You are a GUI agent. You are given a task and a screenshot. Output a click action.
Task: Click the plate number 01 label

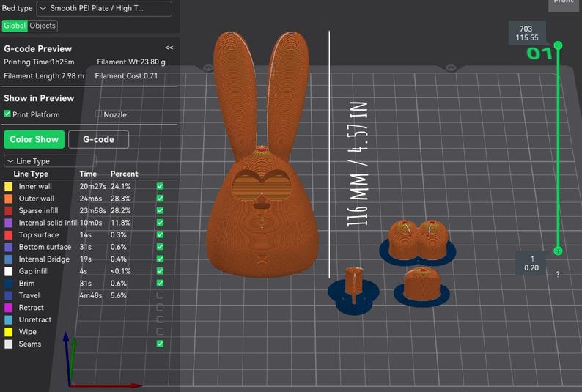[539, 53]
